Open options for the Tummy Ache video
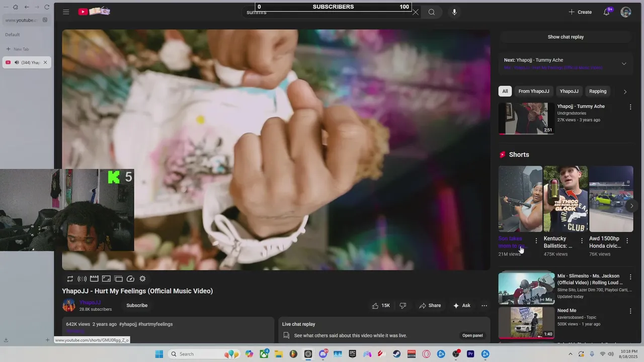 630,107
